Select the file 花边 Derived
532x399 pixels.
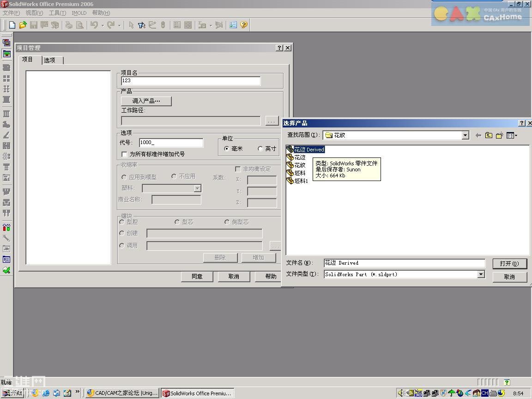pyautogui.click(x=305, y=149)
